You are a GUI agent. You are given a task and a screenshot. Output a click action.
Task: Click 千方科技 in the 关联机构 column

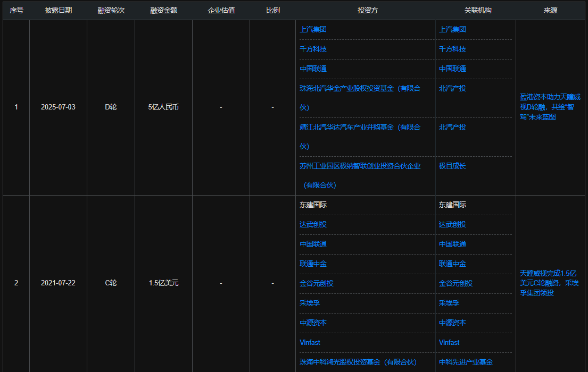click(x=452, y=49)
